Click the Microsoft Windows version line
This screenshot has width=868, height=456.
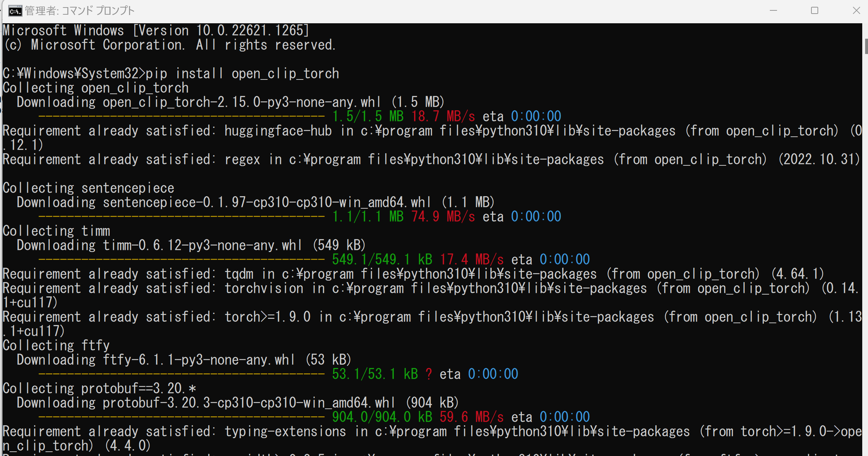tap(156, 30)
